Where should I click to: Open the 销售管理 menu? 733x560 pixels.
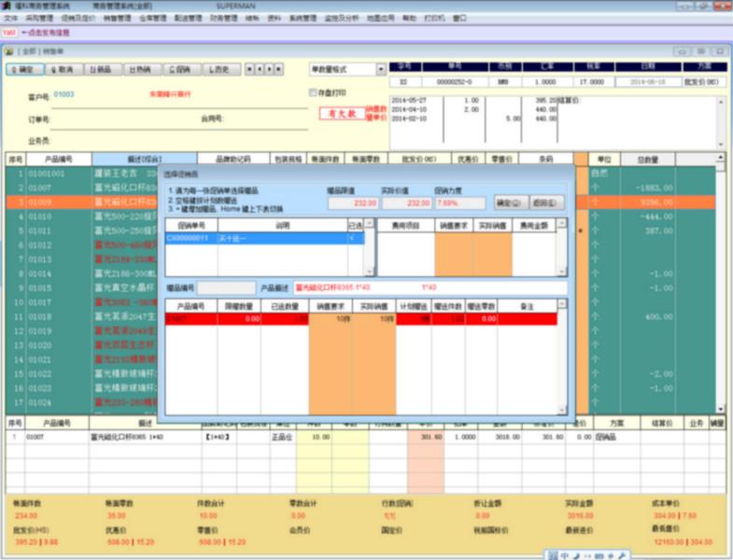[x=118, y=19]
